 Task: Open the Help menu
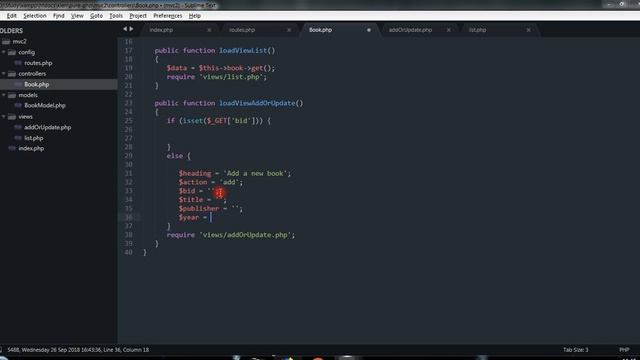point(195,16)
